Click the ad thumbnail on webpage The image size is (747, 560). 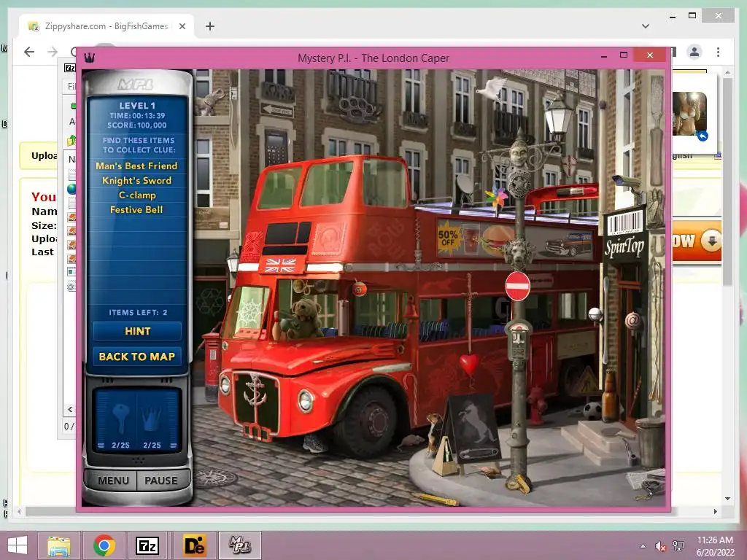point(689,114)
